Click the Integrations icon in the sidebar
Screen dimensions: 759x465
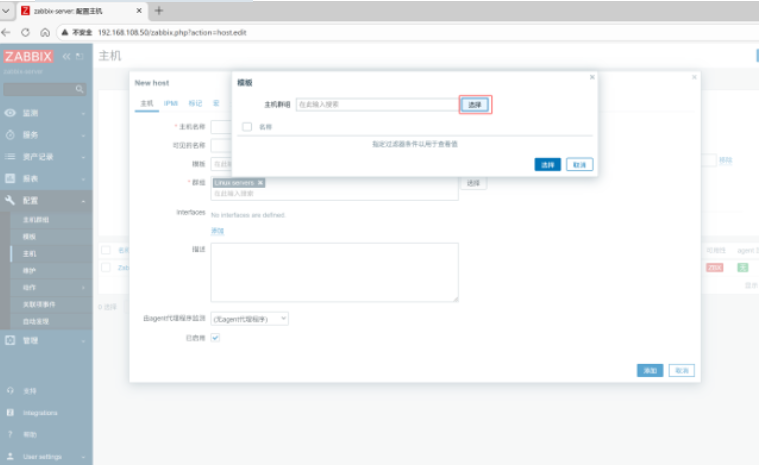pyautogui.click(x=10, y=412)
